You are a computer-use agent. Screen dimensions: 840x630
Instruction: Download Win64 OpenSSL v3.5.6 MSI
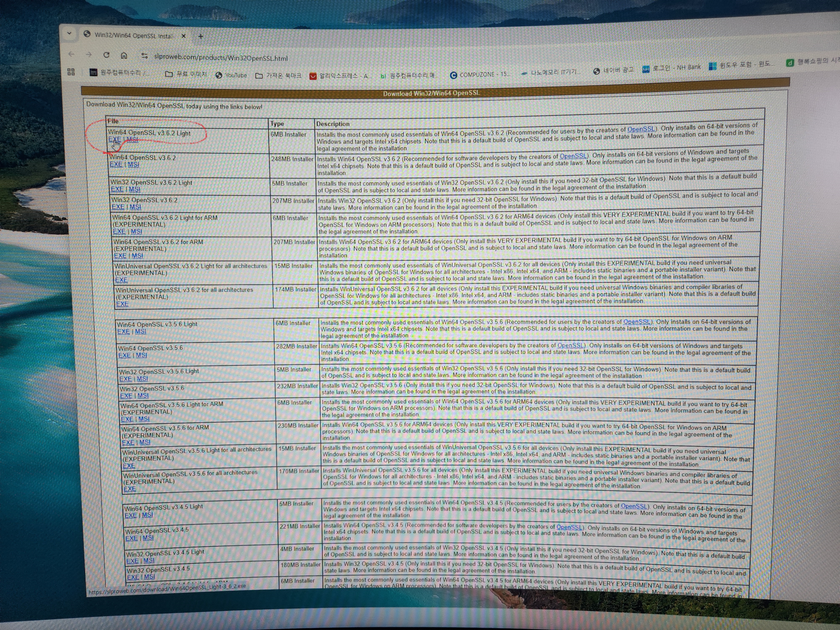142,355
